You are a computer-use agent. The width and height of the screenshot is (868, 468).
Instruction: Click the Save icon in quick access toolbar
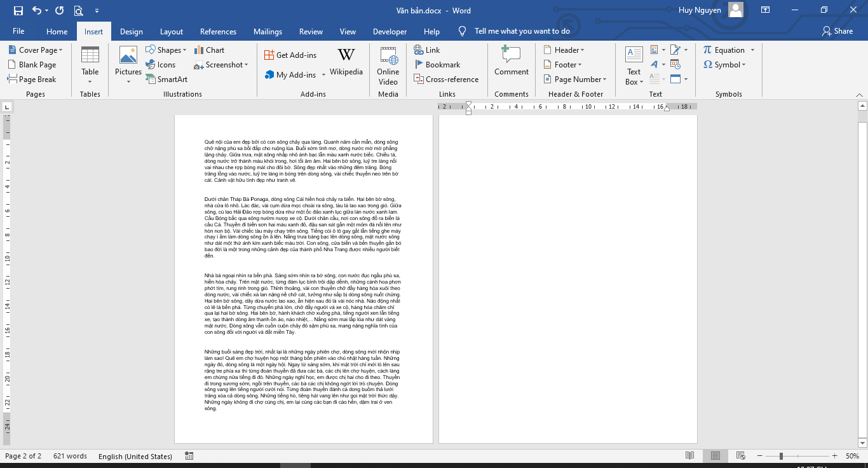tap(18, 10)
